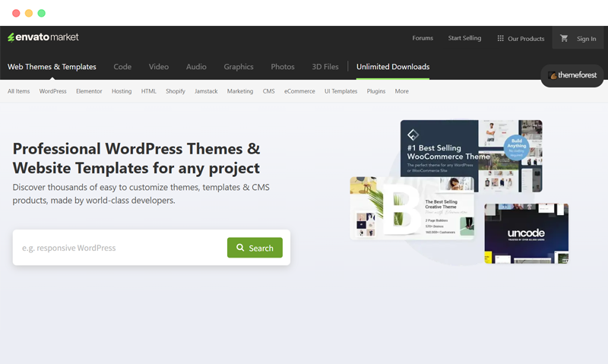Open the eCommerce submenu
This screenshot has height=364, width=608.
[299, 91]
